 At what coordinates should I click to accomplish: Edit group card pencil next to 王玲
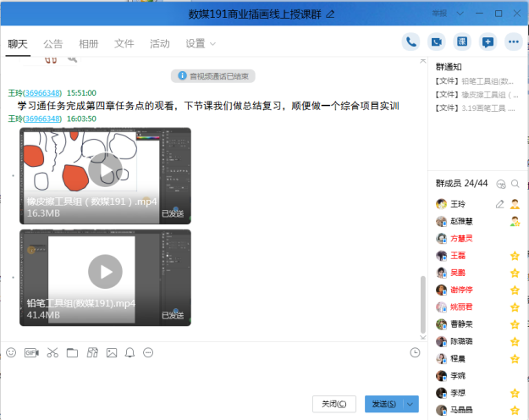pyautogui.click(x=499, y=204)
